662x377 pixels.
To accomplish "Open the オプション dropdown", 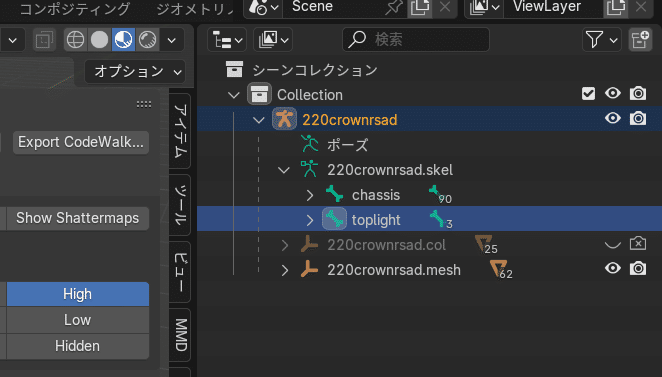I will (135, 71).
